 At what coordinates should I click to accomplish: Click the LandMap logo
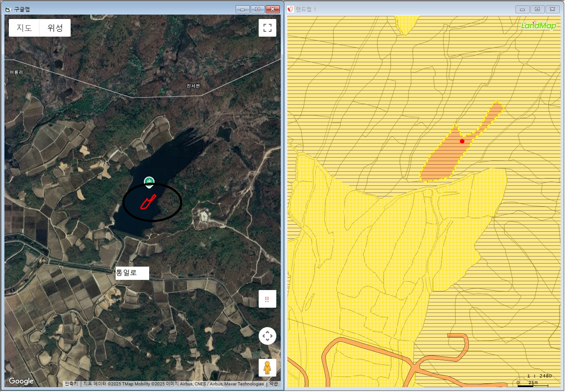538,26
